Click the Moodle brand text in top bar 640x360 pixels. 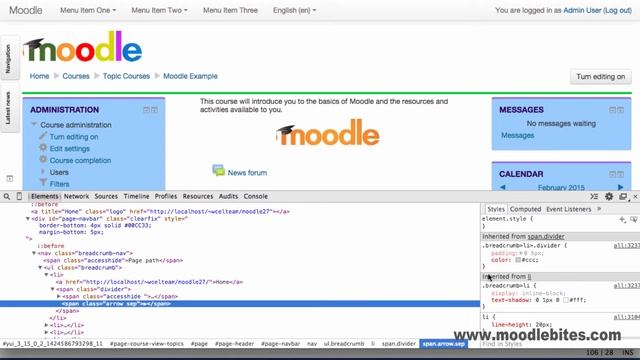pos(25,10)
